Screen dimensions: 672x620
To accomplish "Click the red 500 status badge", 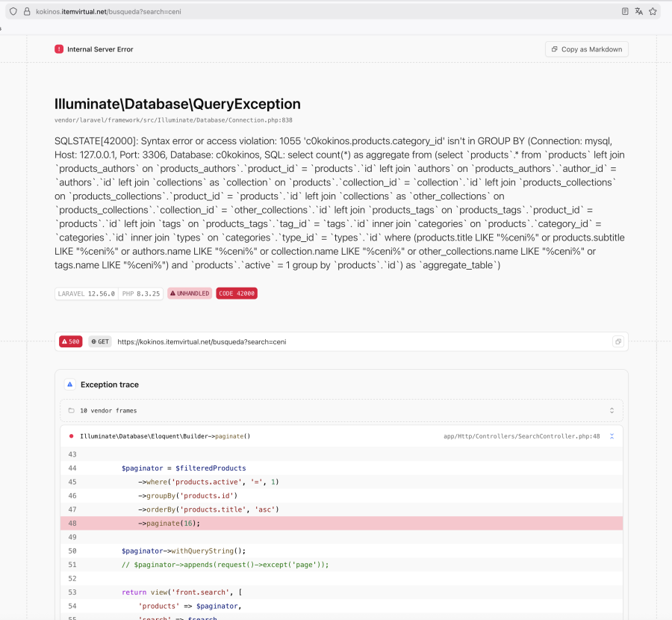I will [x=71, y=342].
